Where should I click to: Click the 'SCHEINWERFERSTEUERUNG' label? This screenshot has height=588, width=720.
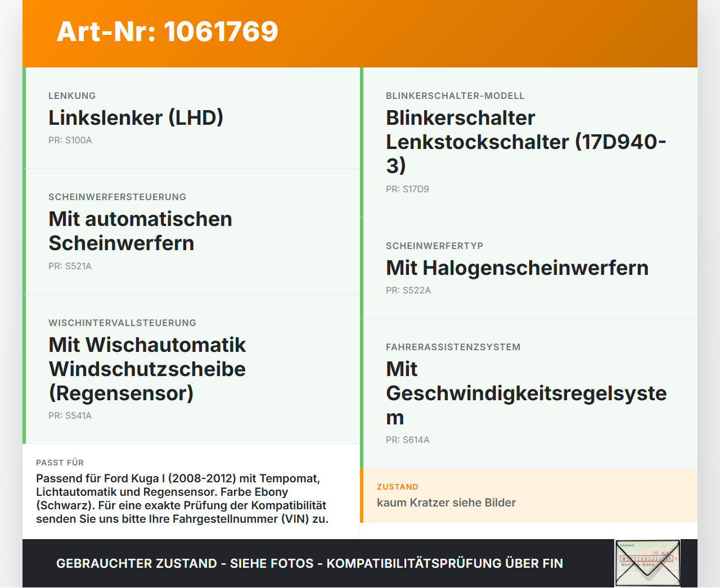click(118, 197)
